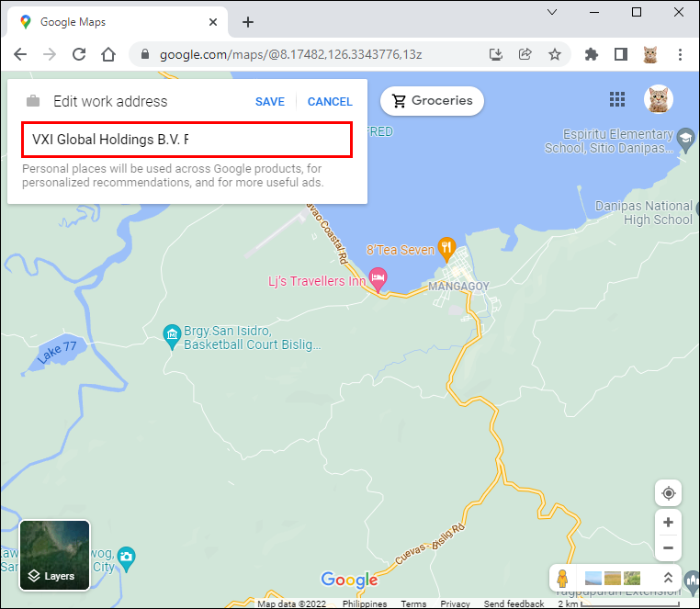Viewport: 700px width, 609px height.
Task: Click Danipas National High School label
Action: point(643,212)
